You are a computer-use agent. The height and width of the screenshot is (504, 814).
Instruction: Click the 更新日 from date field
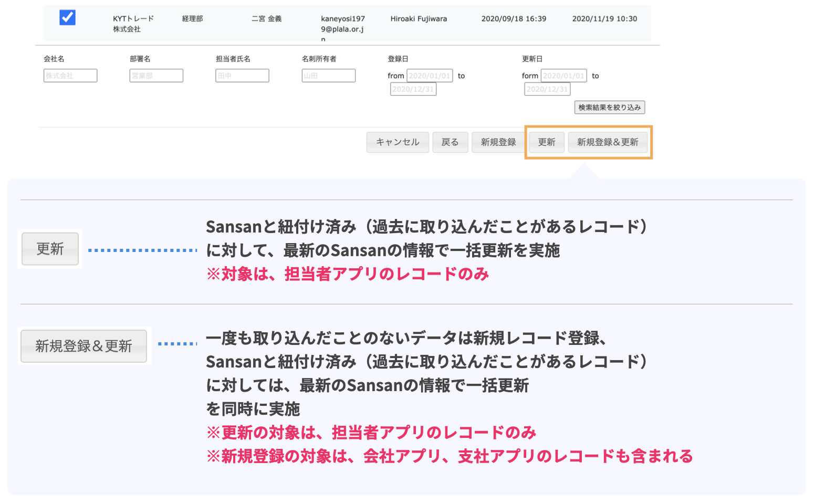(x=563, y=76)
